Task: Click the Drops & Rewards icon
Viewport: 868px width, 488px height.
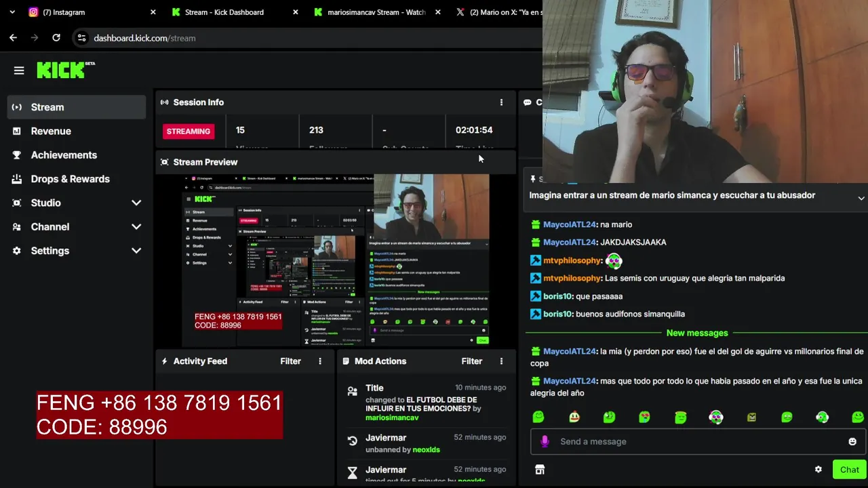Action: pyautogui.click(x=17, y=179)
